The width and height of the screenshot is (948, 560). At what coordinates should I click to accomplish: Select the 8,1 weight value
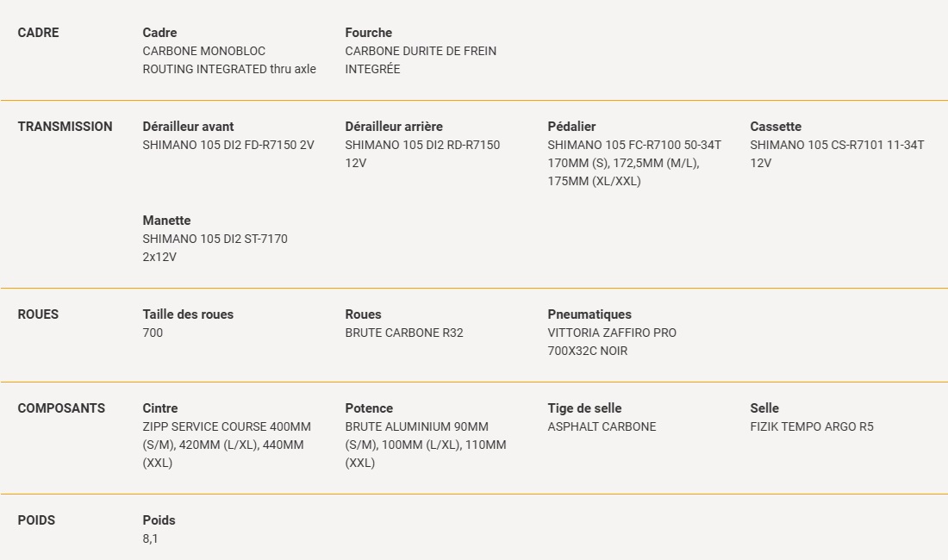(150, 538)
